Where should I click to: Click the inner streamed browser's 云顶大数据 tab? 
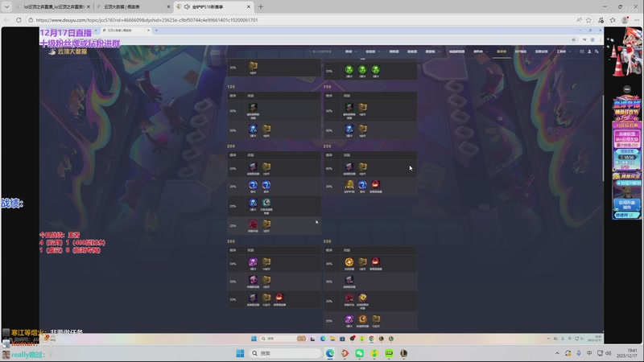(x=126, y=31)
